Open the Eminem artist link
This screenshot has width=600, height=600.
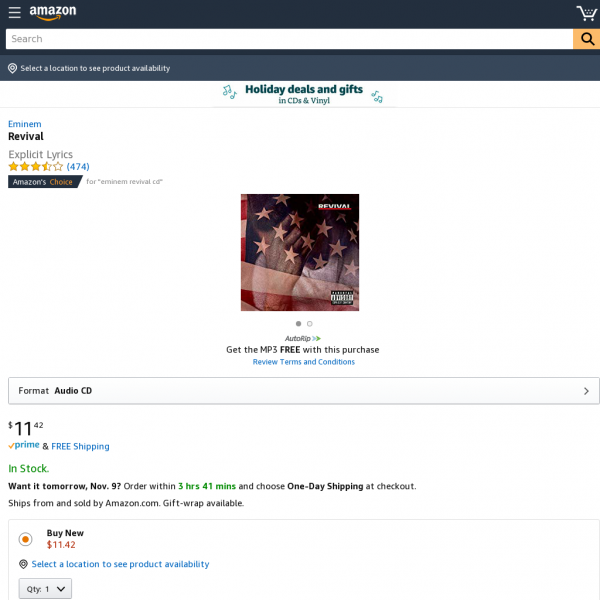tap(24, 124)
